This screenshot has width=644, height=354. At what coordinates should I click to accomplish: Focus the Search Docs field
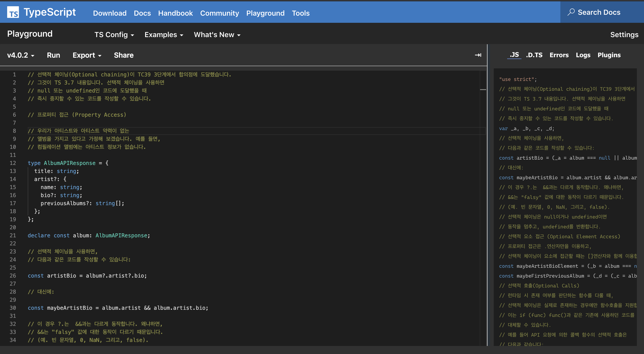tap(602, 12)
